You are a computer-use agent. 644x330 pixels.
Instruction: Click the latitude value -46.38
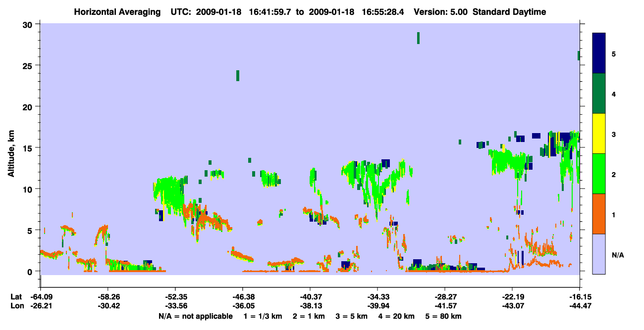[242, 297]
